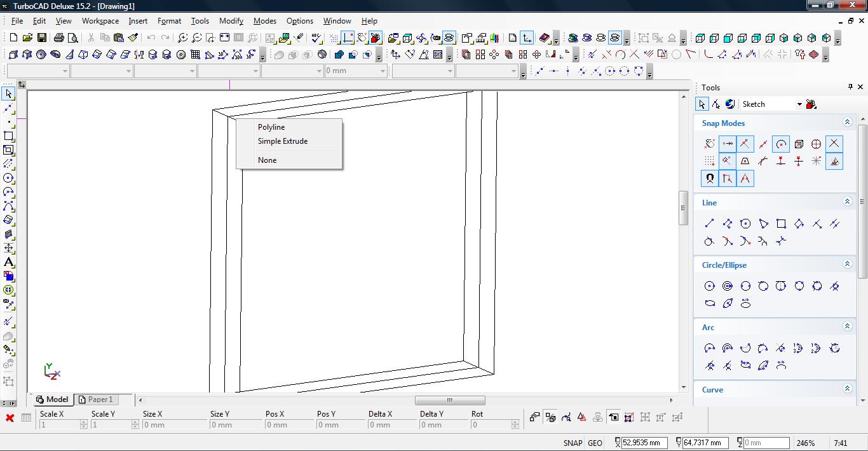Choose the Concentric Circle tool
Viewport: 868px width, 451px height.
[728, 286]
